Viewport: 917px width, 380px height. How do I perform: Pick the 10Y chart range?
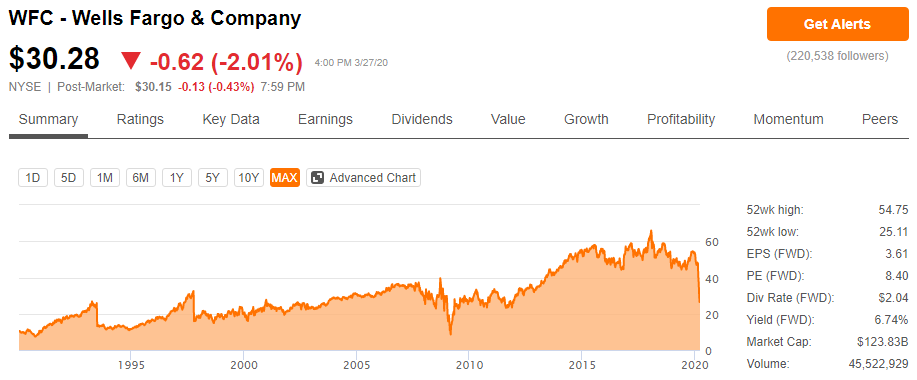249,178
